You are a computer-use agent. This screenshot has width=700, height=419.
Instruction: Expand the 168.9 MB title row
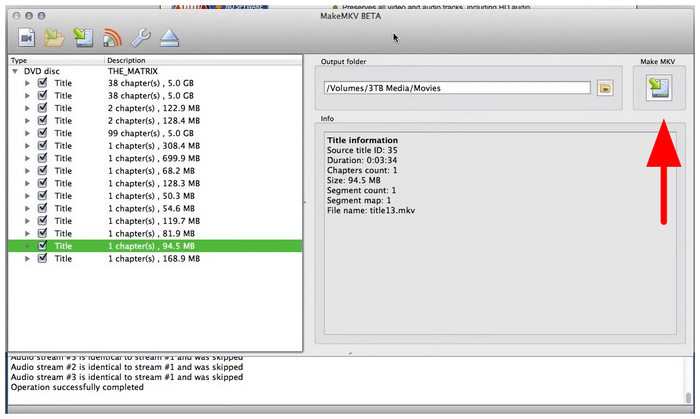tap(27, 259)
